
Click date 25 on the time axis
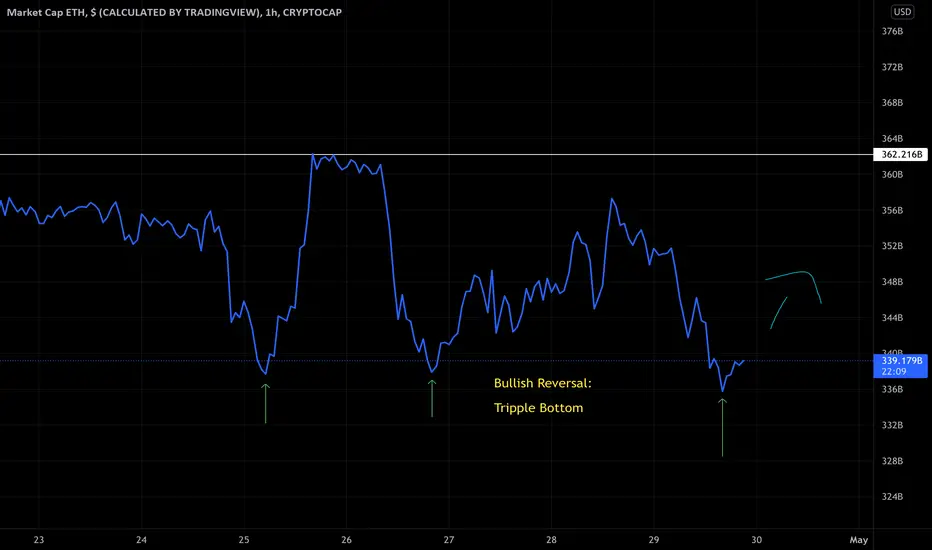coord(244,540)
